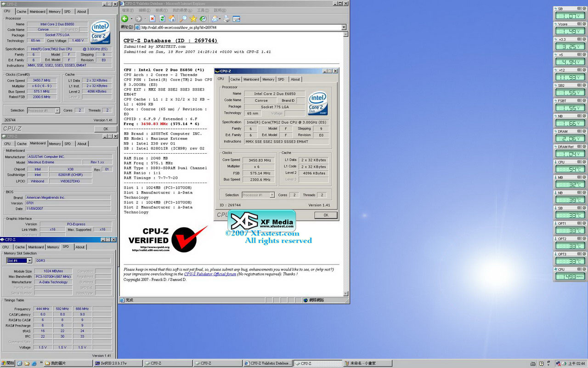
Task: Switch to the CPU-Z Validator Database taskbar button
Action: [268, 363]
